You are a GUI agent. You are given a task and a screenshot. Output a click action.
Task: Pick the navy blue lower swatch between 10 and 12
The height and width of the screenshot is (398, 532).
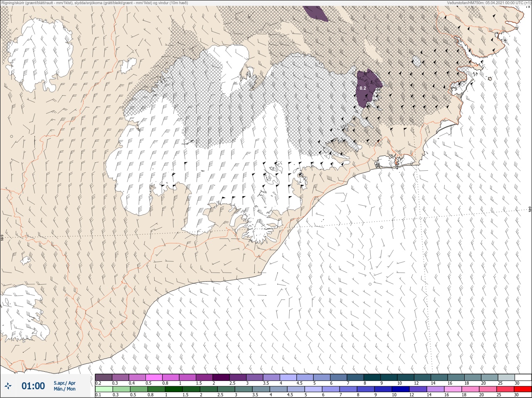pyautogui.click(x=400, y=389)
